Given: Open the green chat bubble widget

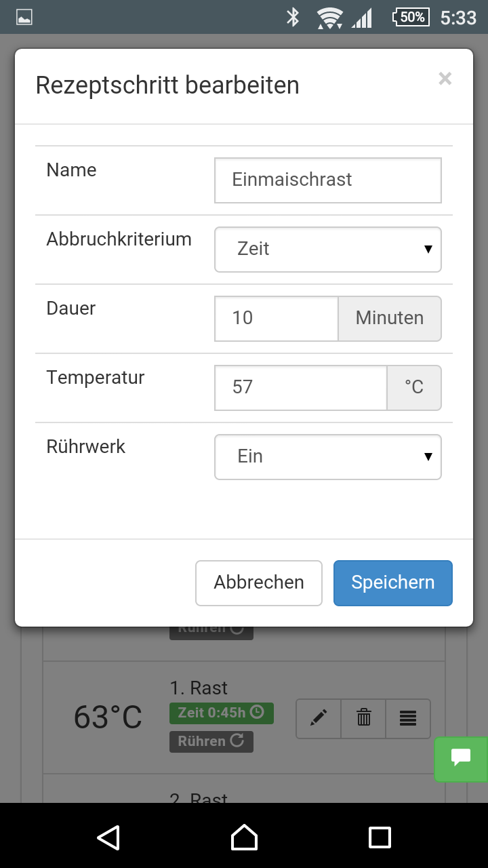Looking at the screenshot, I should (462, 758).
